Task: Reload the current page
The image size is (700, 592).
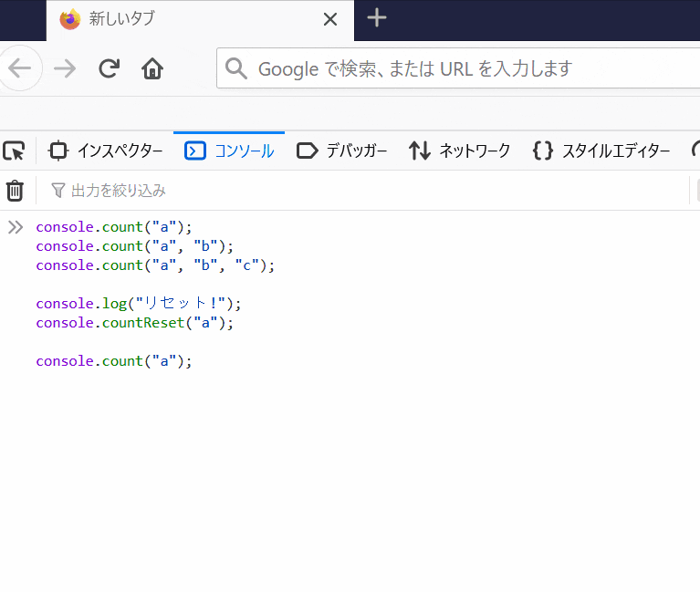Action: pos(109,68)
